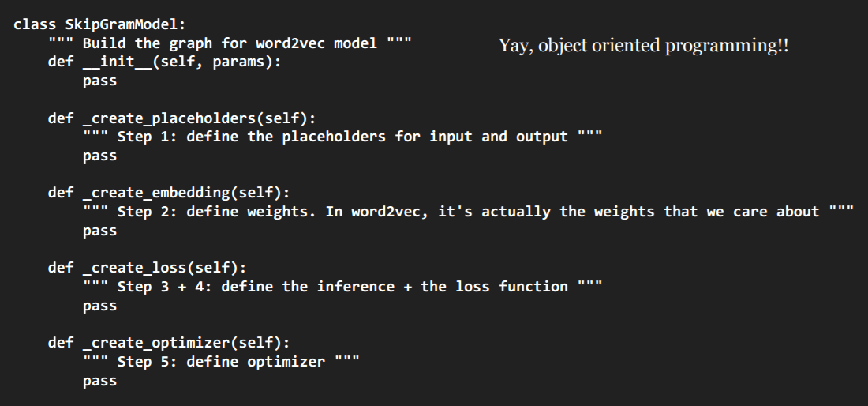This screenshot has height=406, width=868.
Task: Click the "def" keyword before _create_optimizer
Action: point(61,343)
